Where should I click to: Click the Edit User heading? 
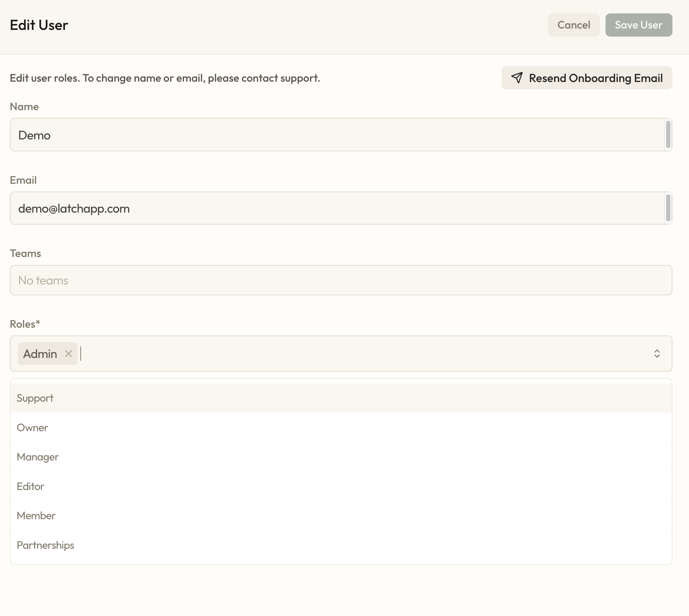pos(39,25)
